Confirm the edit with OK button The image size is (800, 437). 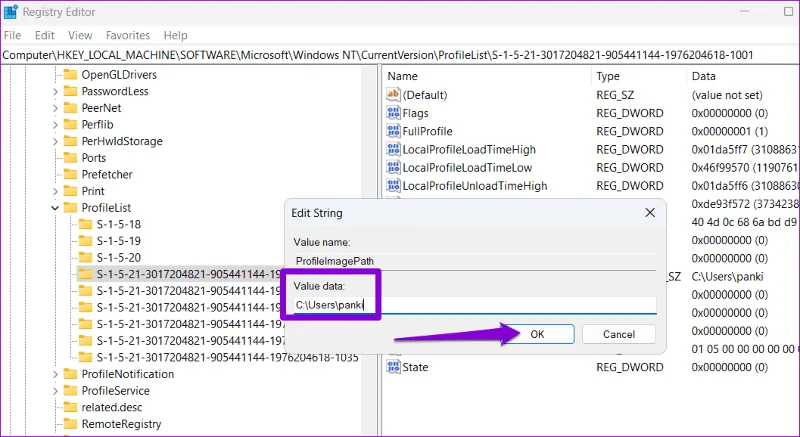pyautogui.click(x=537, y=334)
